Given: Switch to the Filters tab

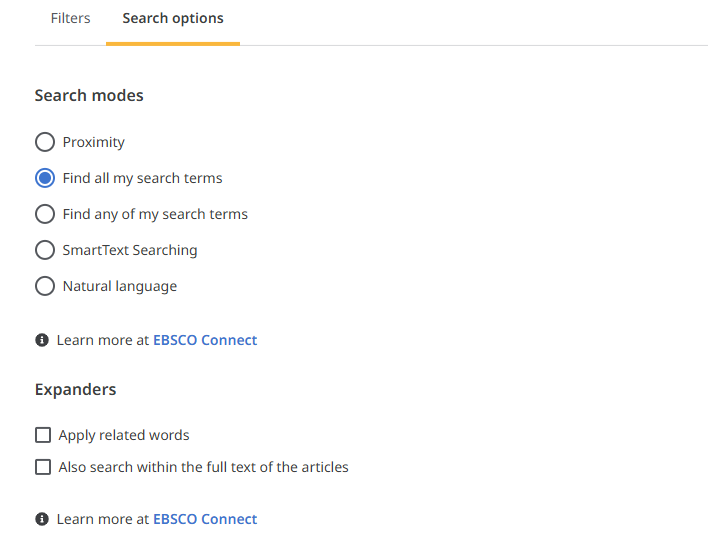Looking at the screenshot, I should tap(70, 18).
